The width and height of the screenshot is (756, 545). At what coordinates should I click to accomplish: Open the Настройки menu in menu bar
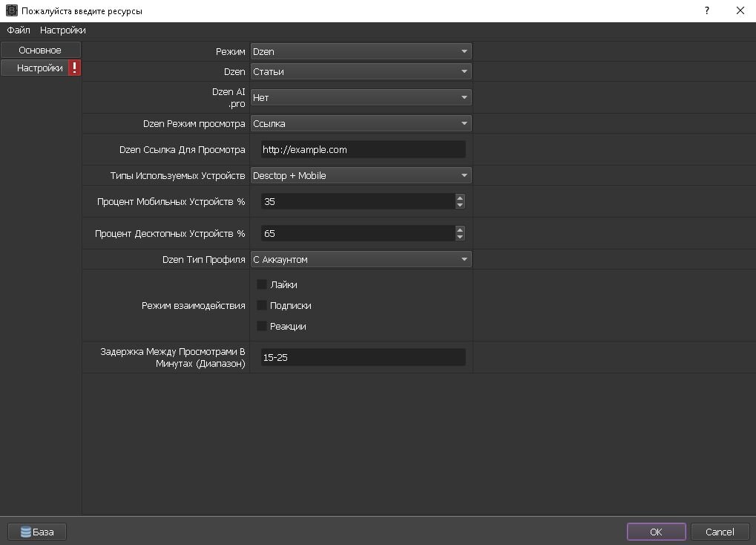click(x=62, y=30)
